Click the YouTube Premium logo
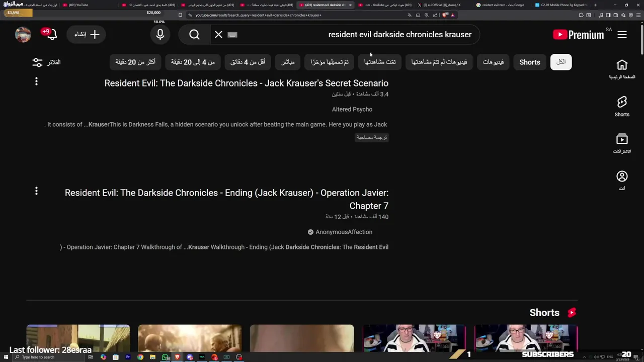The height and width of the screenshot is (362, 644). [x=578, y=35]
